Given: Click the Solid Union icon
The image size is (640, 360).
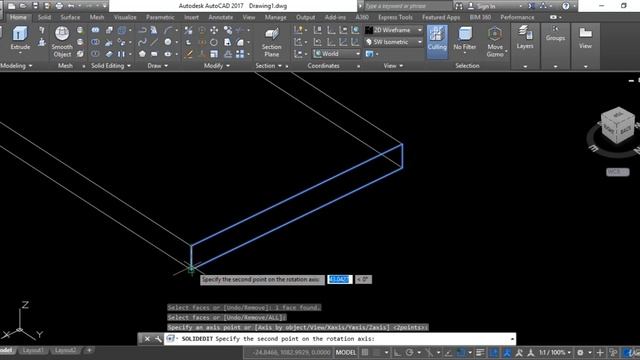Looking at the screenshot, I should [x=95, y=30].
